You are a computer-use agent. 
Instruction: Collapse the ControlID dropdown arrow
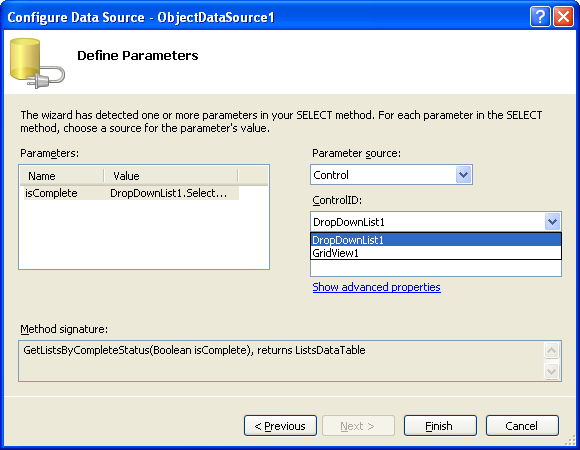tap(552, 222)
